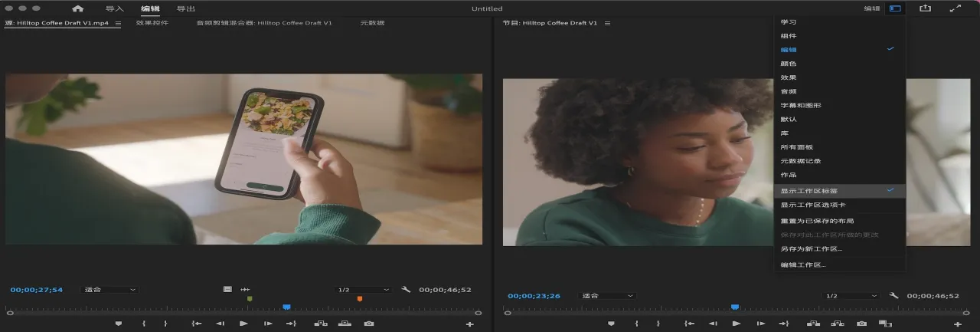Click the orange marker on Source time ruler
Screen dimensions: 980x332
(360, 299)
